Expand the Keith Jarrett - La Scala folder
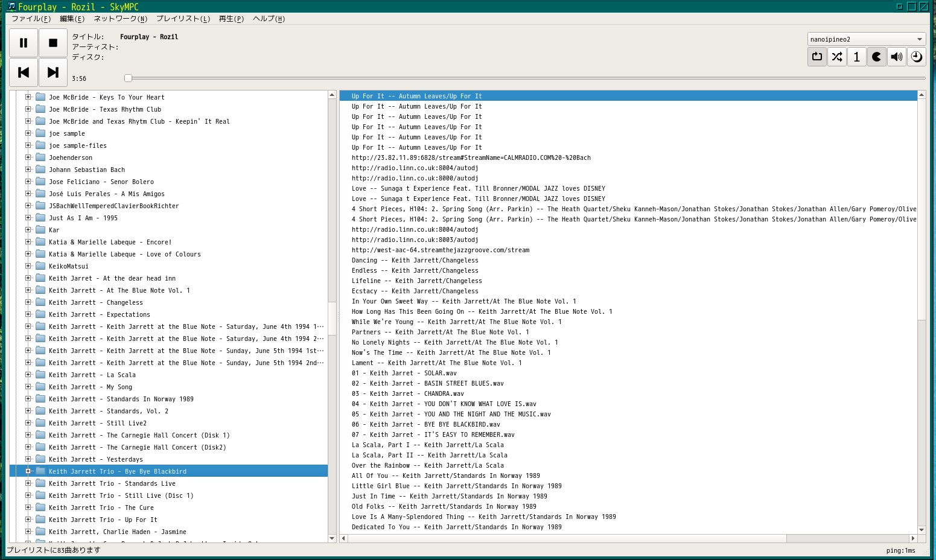Screen dimensions: 936x560 click(28, 375)
